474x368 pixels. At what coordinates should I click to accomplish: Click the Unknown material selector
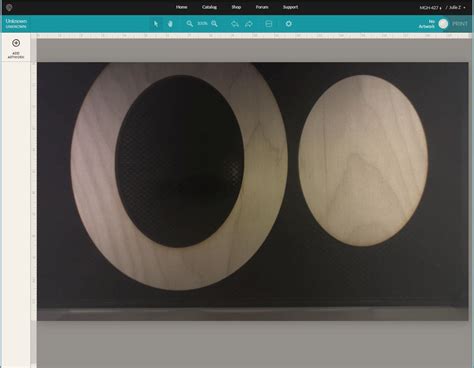[x=16, y=23]
